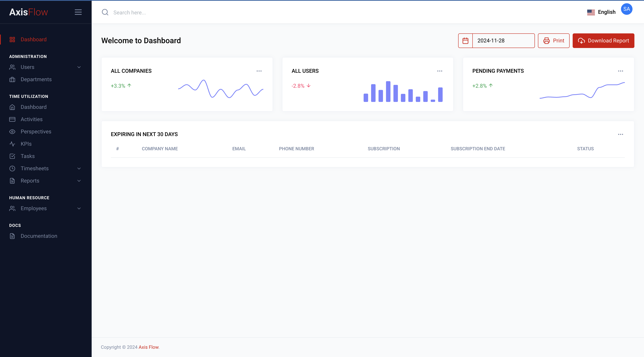Click the Download Report button
The width and height of the screenshot is (644, 357).
[603, 40]
